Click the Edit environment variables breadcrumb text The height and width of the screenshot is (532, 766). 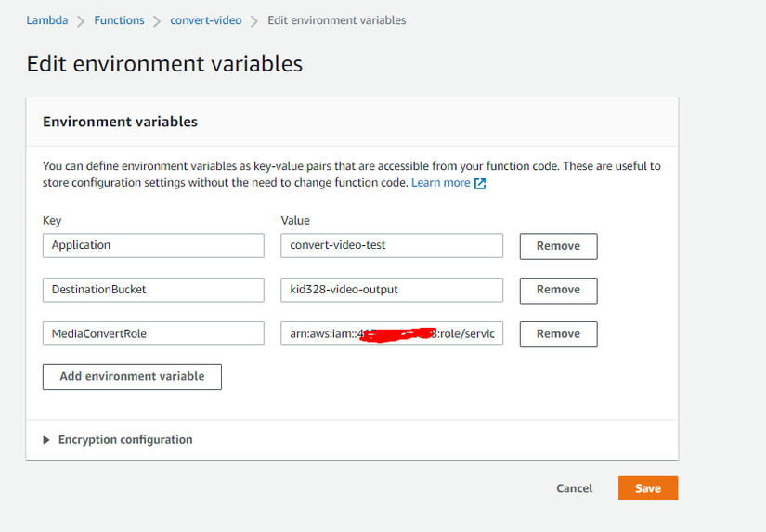(336, 20)
